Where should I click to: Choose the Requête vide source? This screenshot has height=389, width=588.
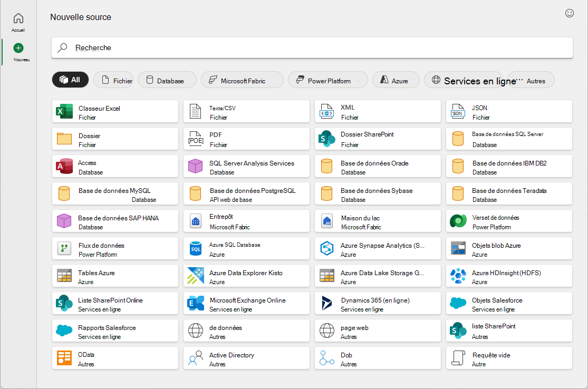[x=509, y=358]
